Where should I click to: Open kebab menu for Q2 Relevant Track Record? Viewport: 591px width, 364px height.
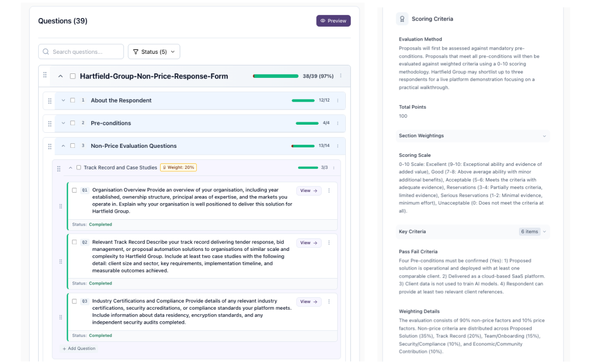[x=329, y=243]
